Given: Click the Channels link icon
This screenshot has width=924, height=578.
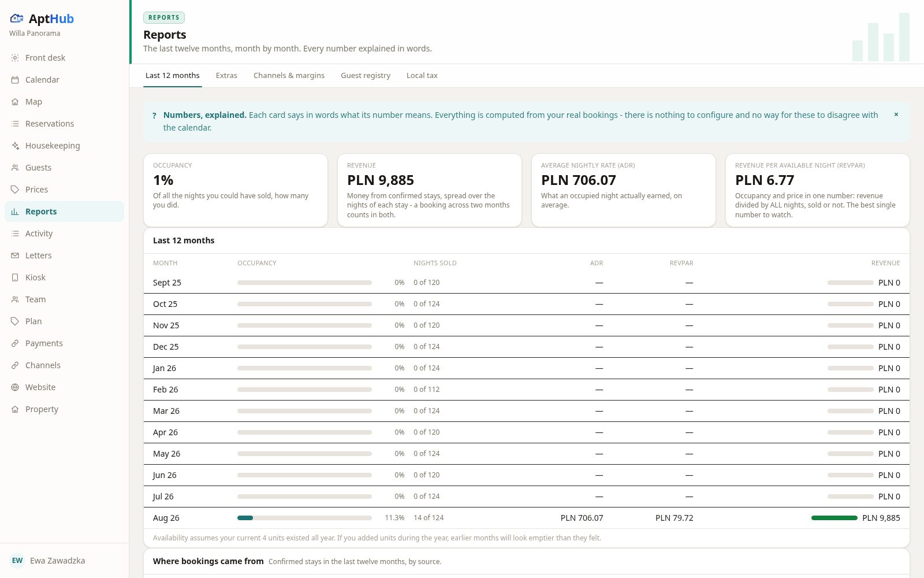Looking at the screenshot, I should (15, 365).
